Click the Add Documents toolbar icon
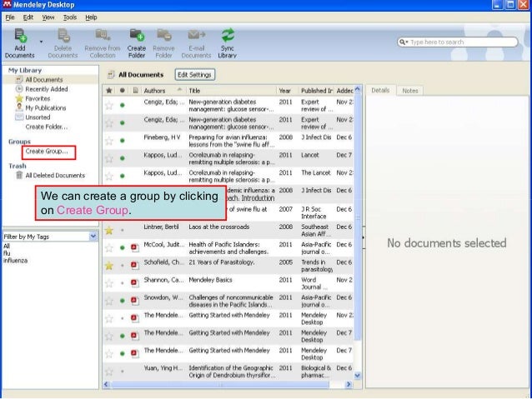This screenshot has height=399, width=532. pyautogui.click(x=19, y=36)
